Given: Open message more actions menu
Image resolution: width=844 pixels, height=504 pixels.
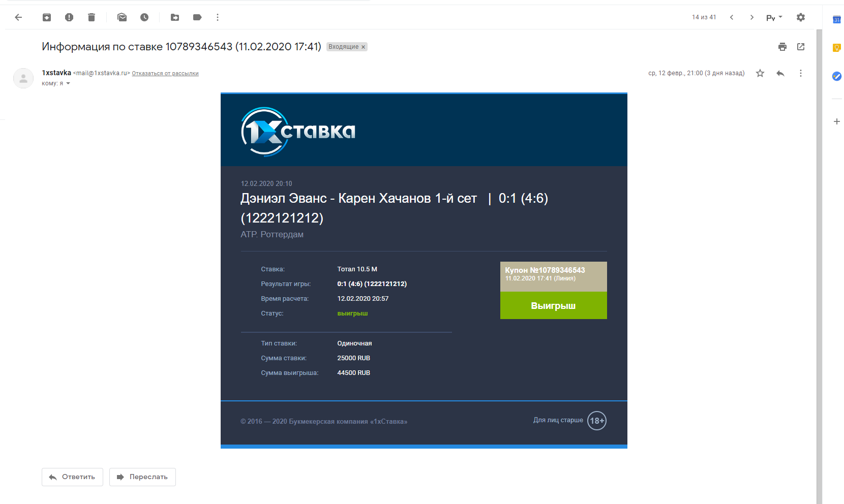Looking at the screenshot, I should 800,73.
